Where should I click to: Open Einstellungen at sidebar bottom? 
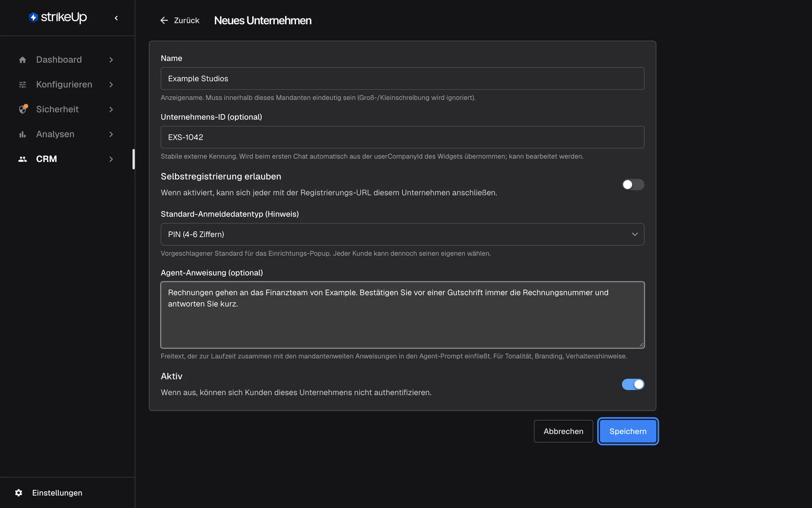[x=48, y=493]
